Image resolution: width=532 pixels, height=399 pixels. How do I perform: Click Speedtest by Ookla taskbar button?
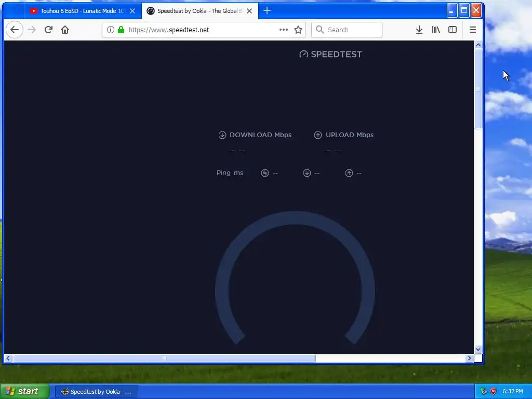tap(96, 392)
